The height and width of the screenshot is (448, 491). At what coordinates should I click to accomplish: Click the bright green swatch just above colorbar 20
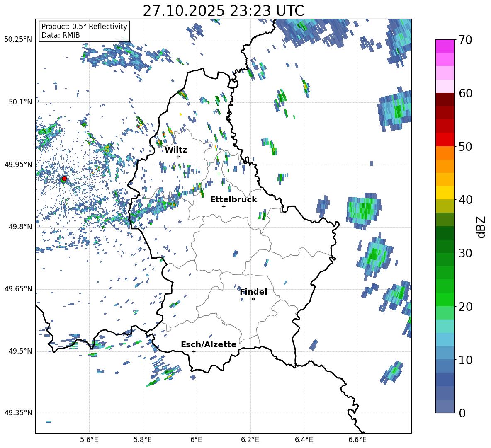click(x=445, y=299)
